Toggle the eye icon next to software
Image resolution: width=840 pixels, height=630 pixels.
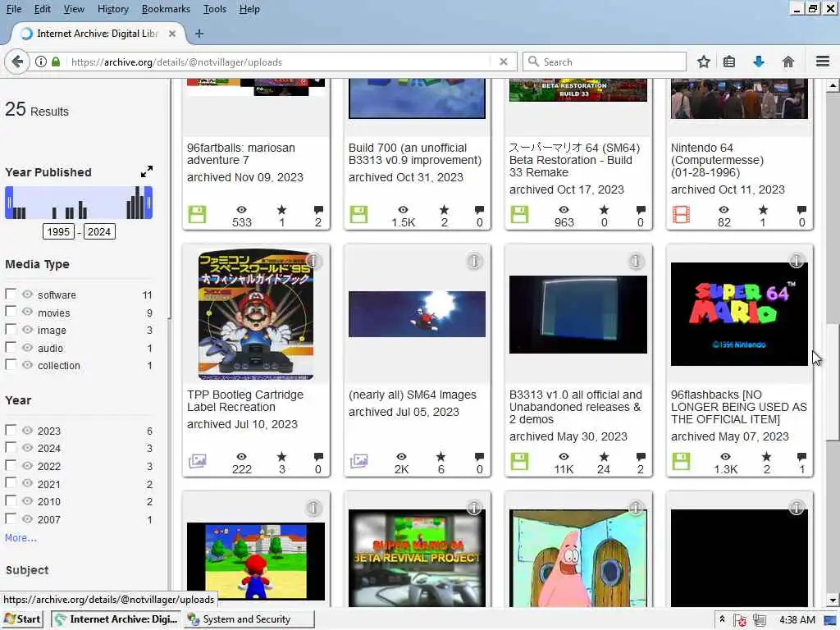27,294
